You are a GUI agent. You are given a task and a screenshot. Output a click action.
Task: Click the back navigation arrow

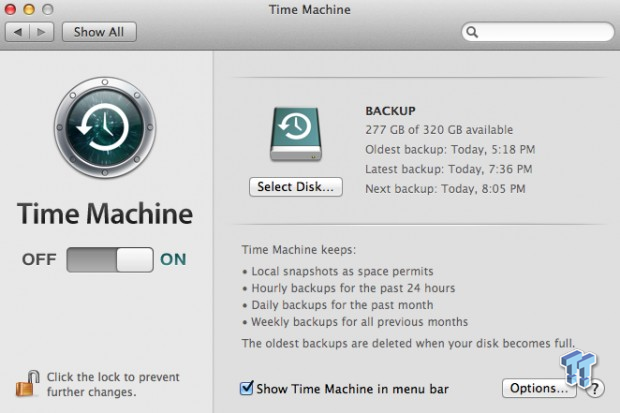pos(17,32)
